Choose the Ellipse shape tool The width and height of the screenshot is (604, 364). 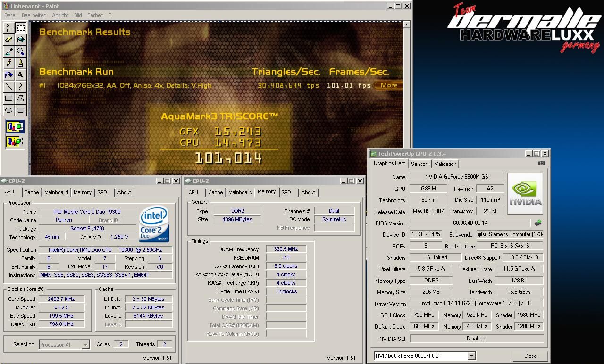pos(8,110)
